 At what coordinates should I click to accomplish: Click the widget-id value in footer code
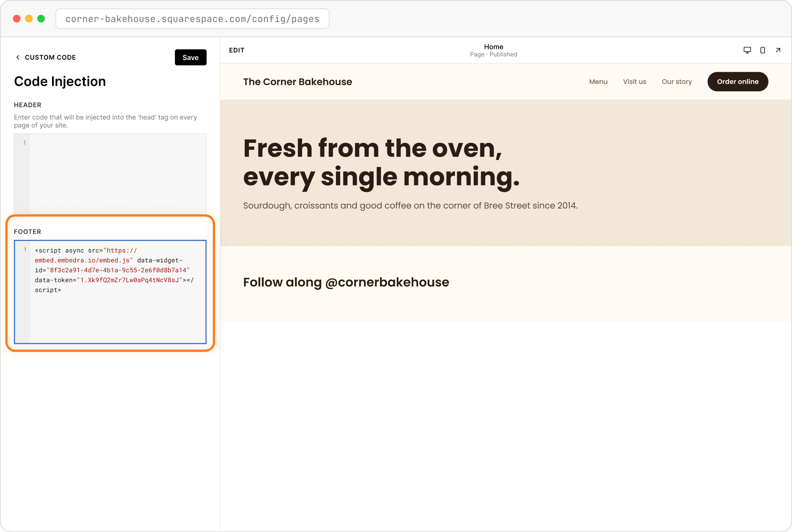pos(118,270)
